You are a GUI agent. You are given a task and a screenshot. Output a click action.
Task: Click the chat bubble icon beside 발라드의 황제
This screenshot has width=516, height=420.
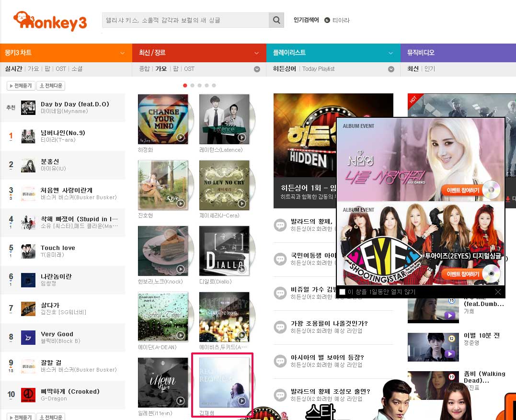click(280, 225)
